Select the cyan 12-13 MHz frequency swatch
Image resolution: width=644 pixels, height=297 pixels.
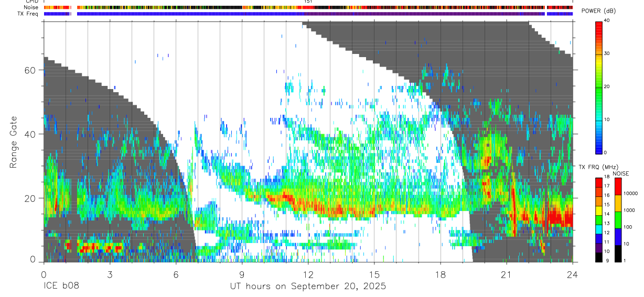(x=598, y=229)
